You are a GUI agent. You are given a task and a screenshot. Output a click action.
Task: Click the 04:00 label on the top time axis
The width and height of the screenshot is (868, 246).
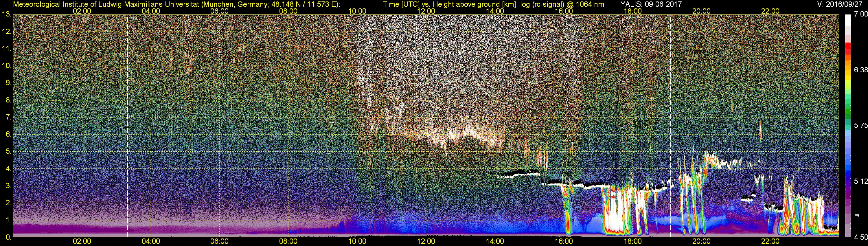(x=151, y=11)
